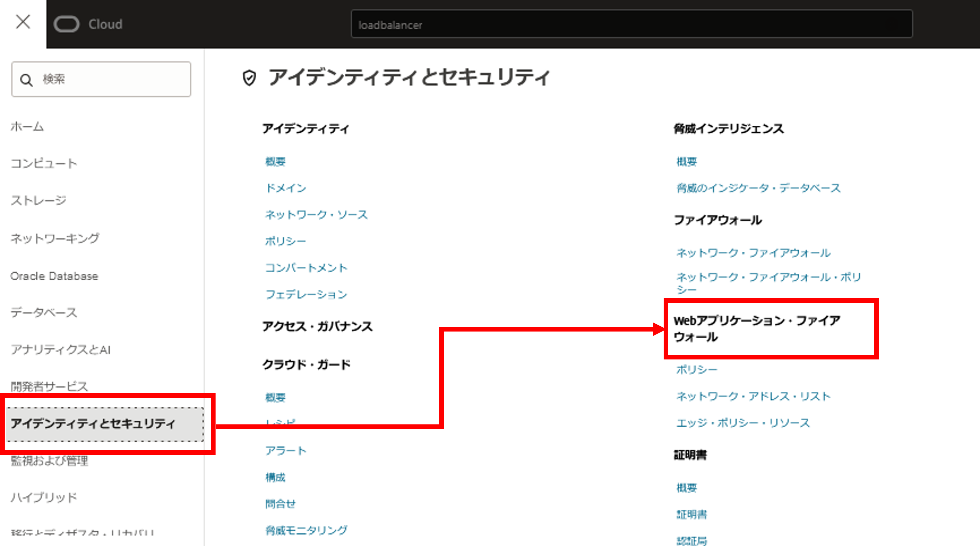
Task: Open the フェデレーション link
Action: point(306,294)
